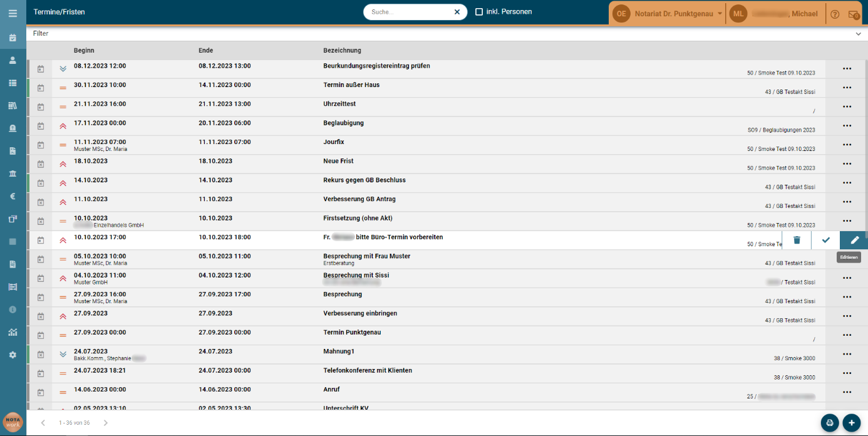Screen dimensions: 868x436
Task: Click the calendar icon of Jourfix row
Action: tap(41, 145)
